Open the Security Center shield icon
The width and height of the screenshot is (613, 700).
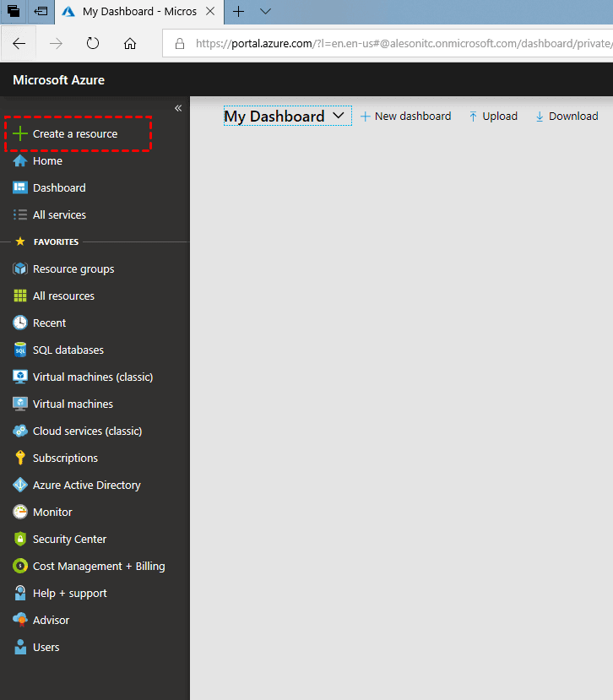pyautogui.click(x=20, y=539)
